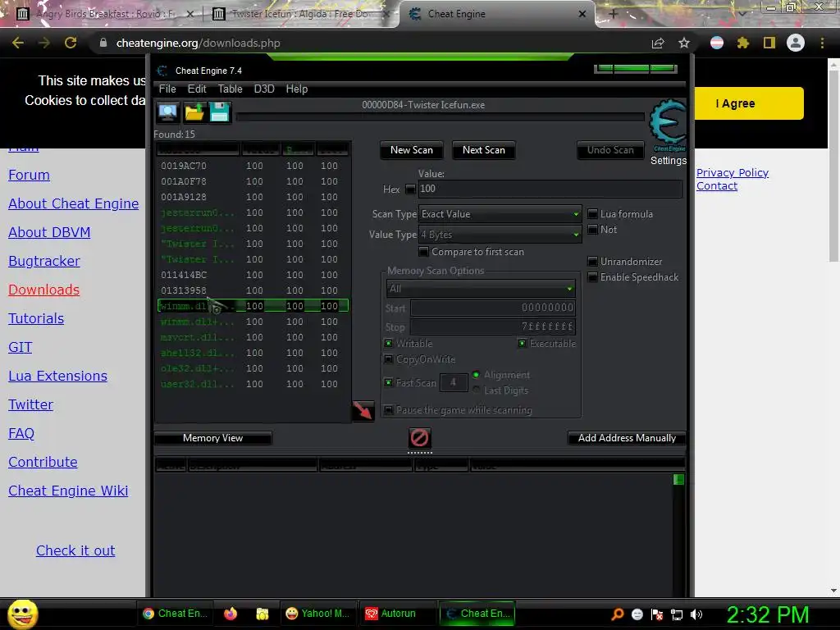
Task: Open the Tutorials link
Action: point(36,318)
